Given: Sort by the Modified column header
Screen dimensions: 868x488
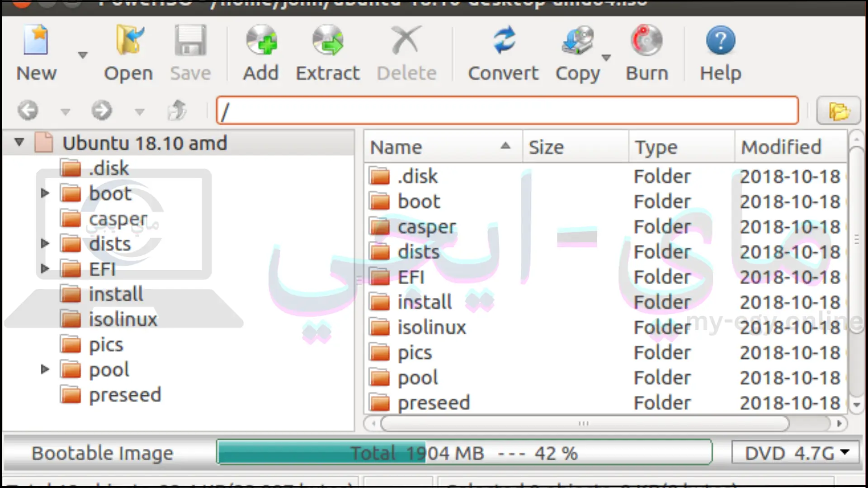Looking at the screenshot, I should 791,147.
